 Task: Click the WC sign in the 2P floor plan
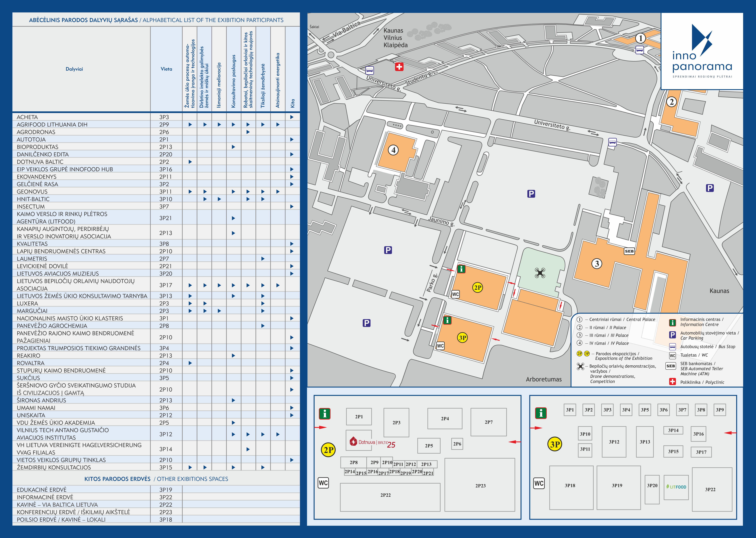pos(323,483)
